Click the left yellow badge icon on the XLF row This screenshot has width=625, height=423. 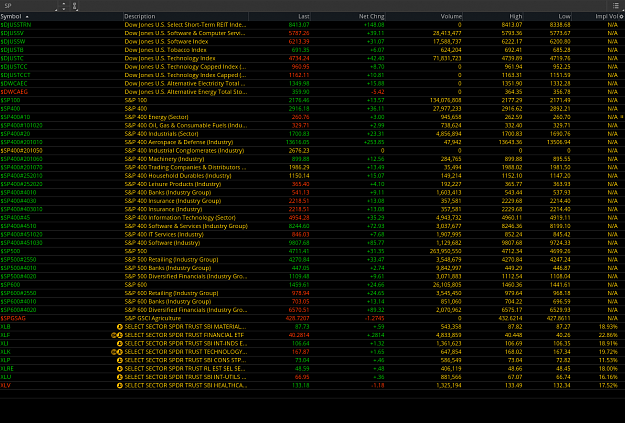click(x=114, y=335)
